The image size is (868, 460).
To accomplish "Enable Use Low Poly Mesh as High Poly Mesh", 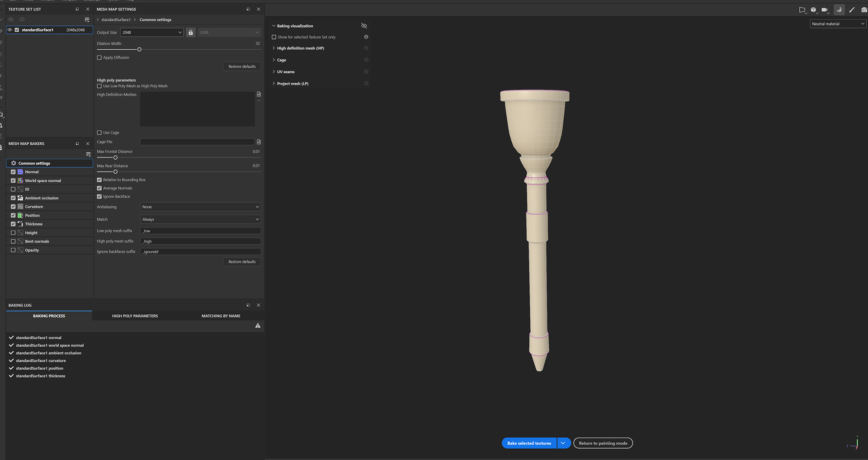I will click(99, 86).
